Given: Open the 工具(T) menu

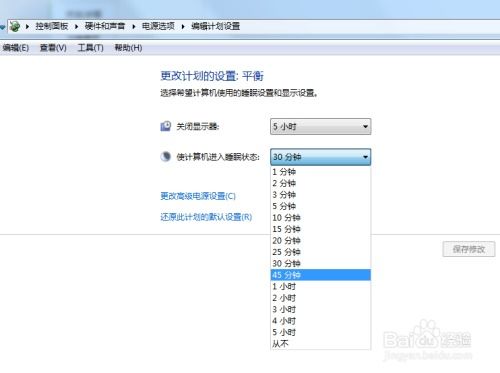Looking at the screenshot, I should (90, 48).
